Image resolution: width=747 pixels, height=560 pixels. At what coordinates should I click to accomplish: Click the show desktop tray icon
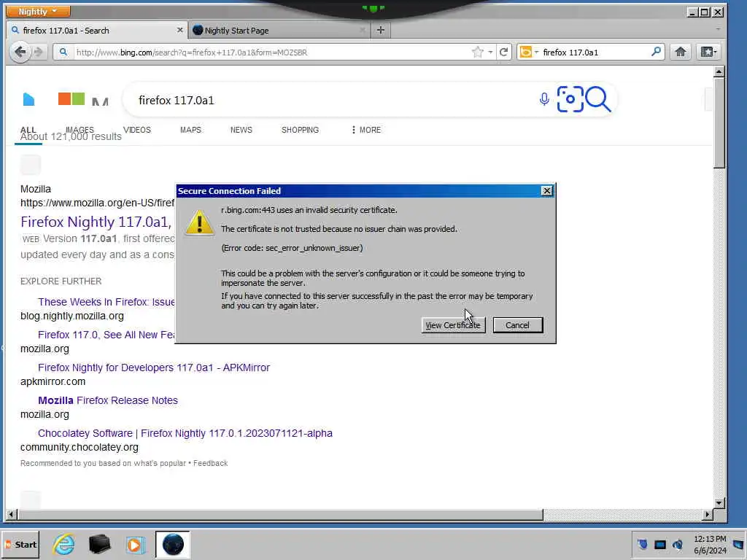click(738, 544)
